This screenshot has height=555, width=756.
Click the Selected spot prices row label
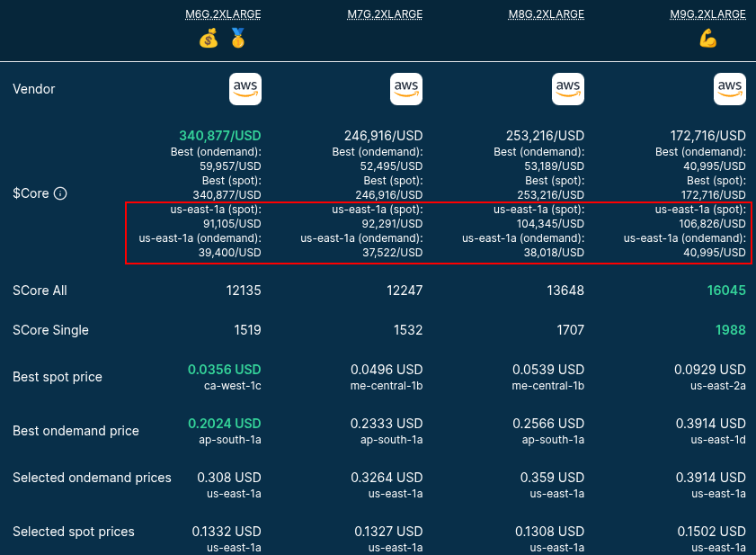tap(74, 532)
